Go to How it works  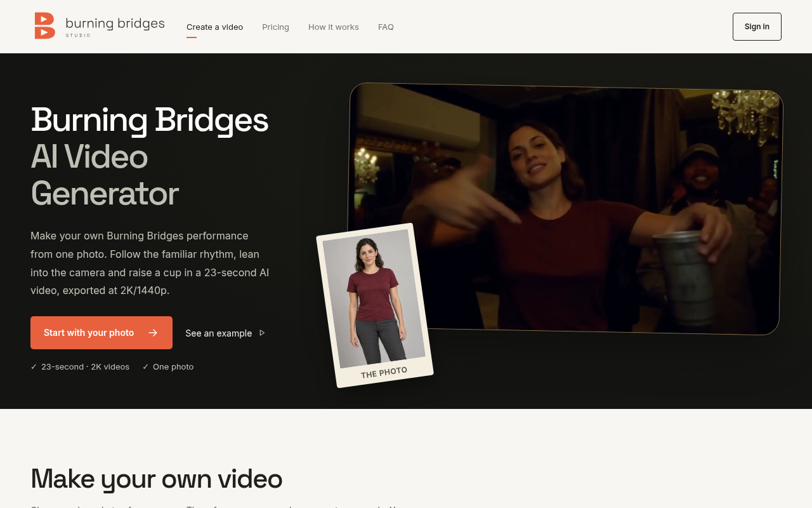(x=334, y=27)
